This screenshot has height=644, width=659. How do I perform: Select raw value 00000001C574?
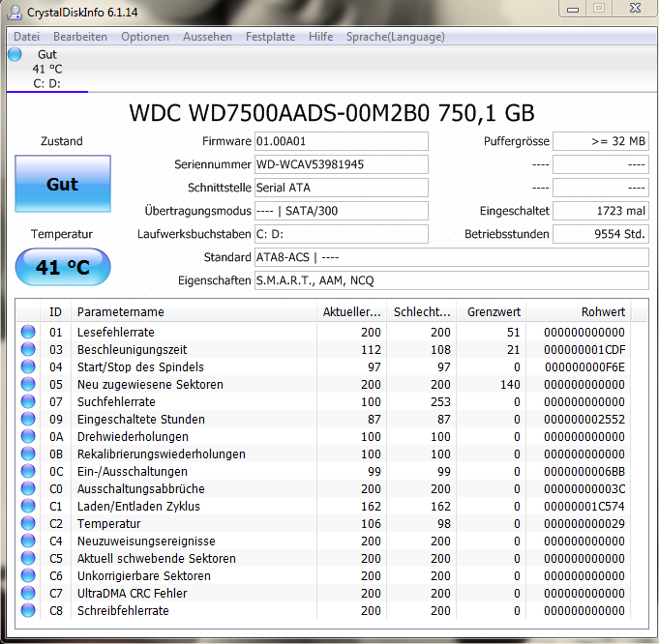point(584,507)
